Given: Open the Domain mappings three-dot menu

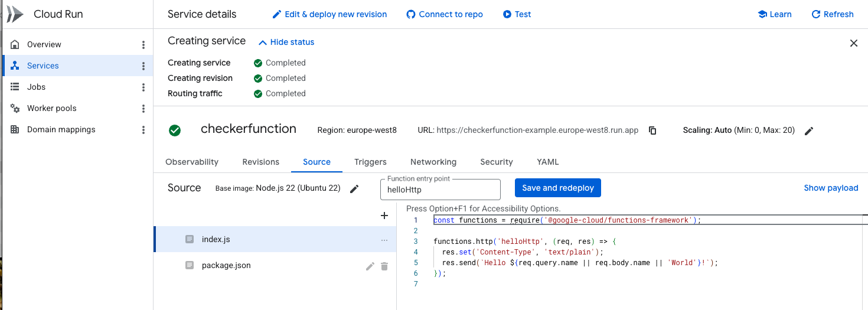Looking at the screenshot, I should pos(143,130).
